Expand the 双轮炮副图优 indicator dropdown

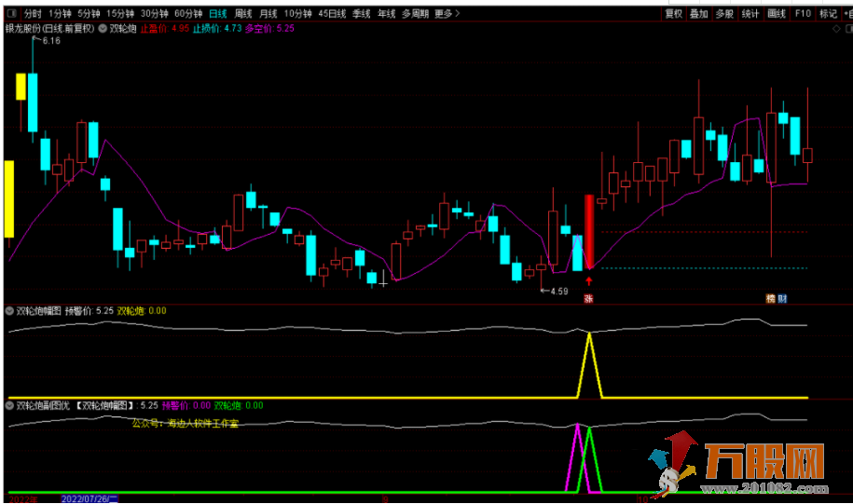10,406
